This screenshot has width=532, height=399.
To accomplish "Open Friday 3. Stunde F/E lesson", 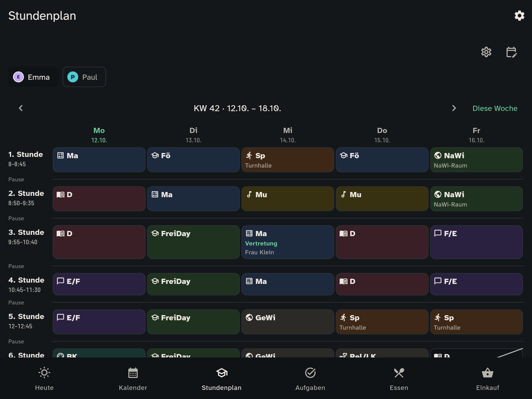I will (476, 242).
